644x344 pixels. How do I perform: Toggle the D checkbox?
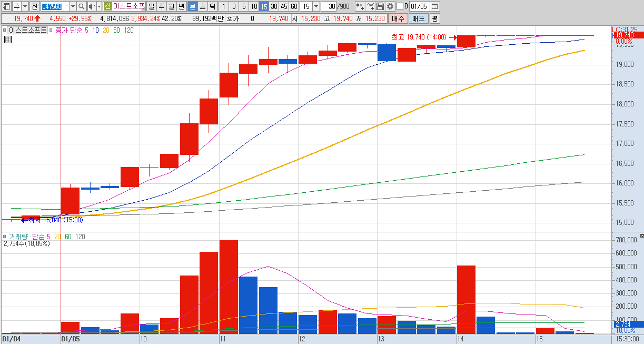400,6
